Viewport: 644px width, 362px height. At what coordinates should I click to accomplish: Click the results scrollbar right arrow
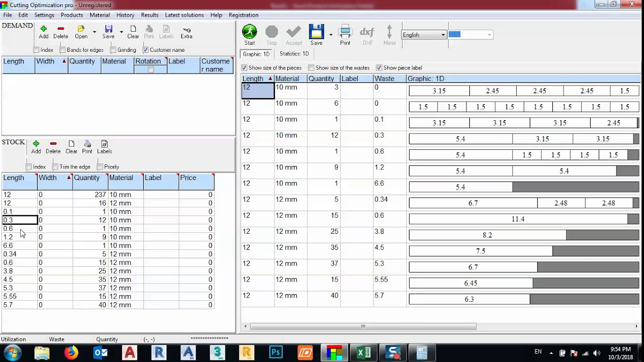(636, 326)
